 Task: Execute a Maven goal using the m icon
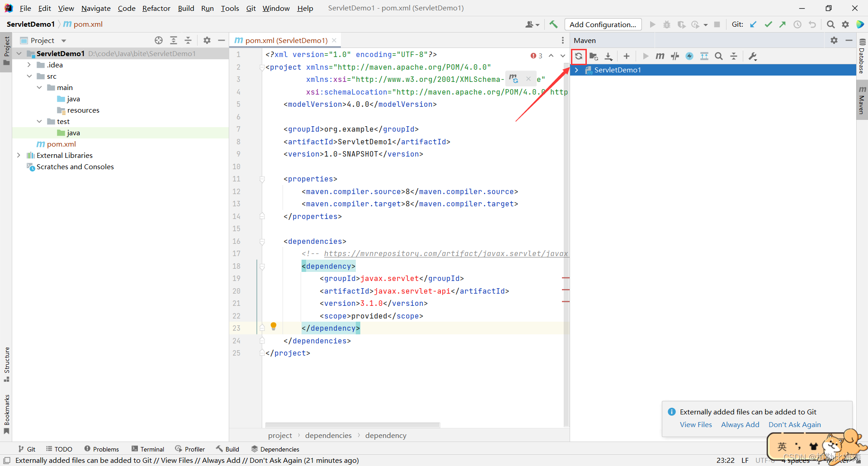(660, 56)
